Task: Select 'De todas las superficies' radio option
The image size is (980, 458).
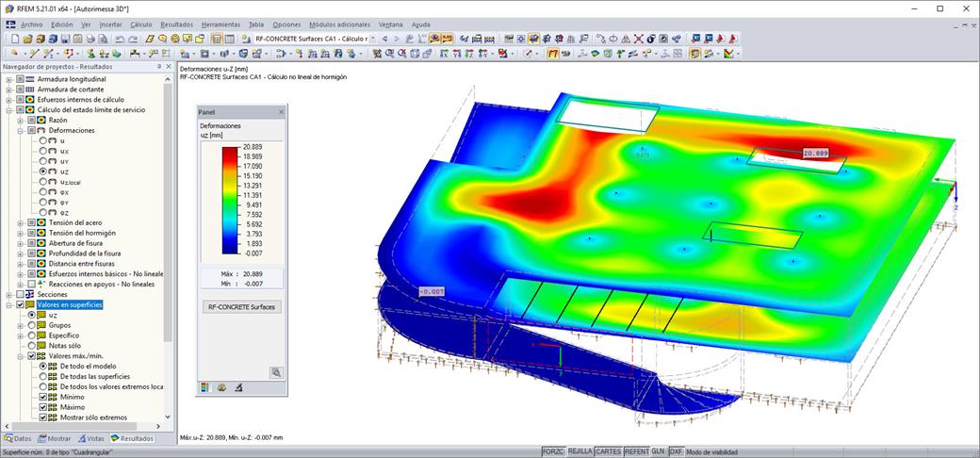Action: [43, 376]
